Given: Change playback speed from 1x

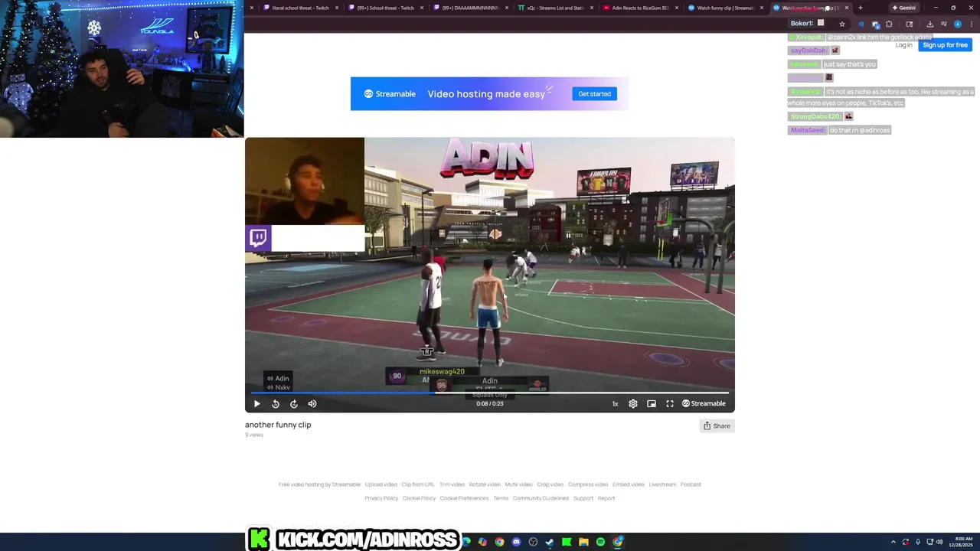Looking at the screenshot, I should 615,403.
